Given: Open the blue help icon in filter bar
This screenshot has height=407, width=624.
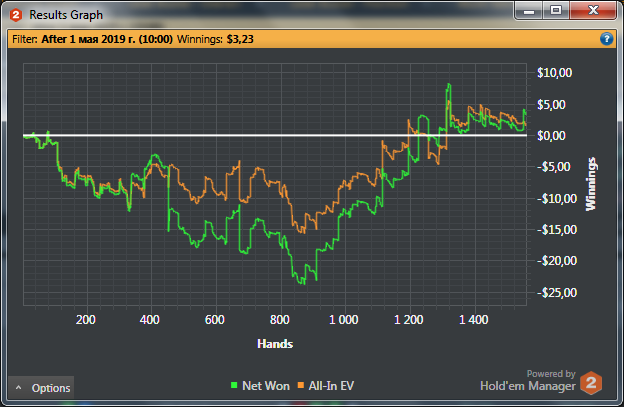Looking at the screenshot, I should coord(606,39).
